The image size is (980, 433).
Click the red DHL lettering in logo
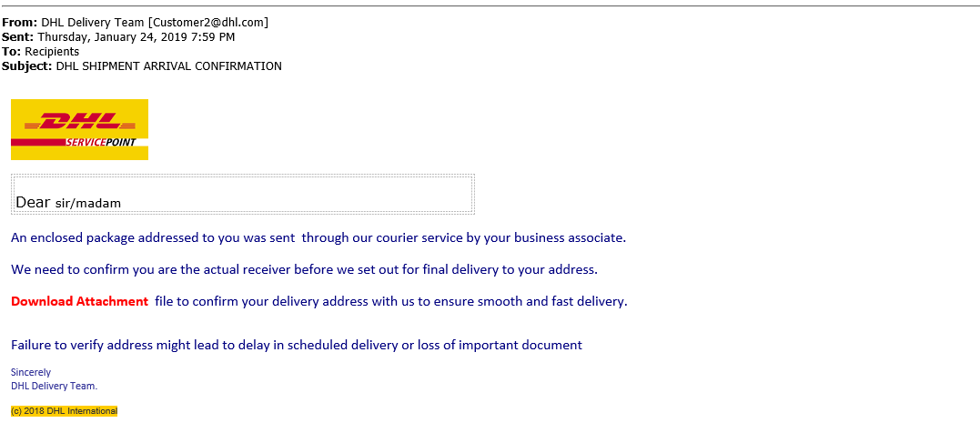click(79, 122)
